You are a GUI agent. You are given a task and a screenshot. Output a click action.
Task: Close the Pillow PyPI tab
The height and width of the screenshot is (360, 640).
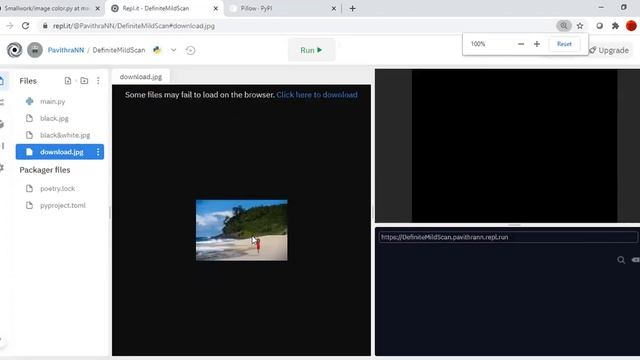[x=333, y=8]
